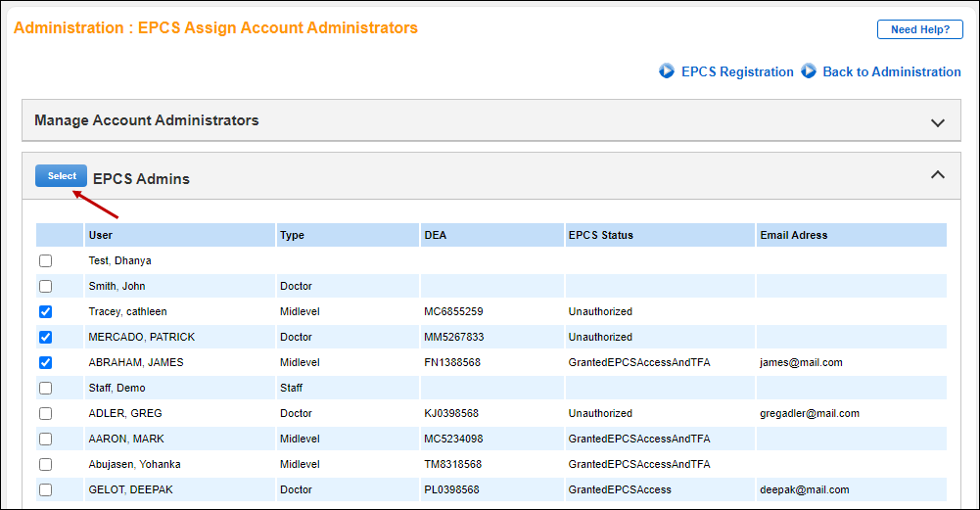The width and height of the screenshot is (980, 510).
Task: Click GrantedEPCSAccessAndTFA status for ABRAHAM, JAMES
Action: (x=639, y=362)
